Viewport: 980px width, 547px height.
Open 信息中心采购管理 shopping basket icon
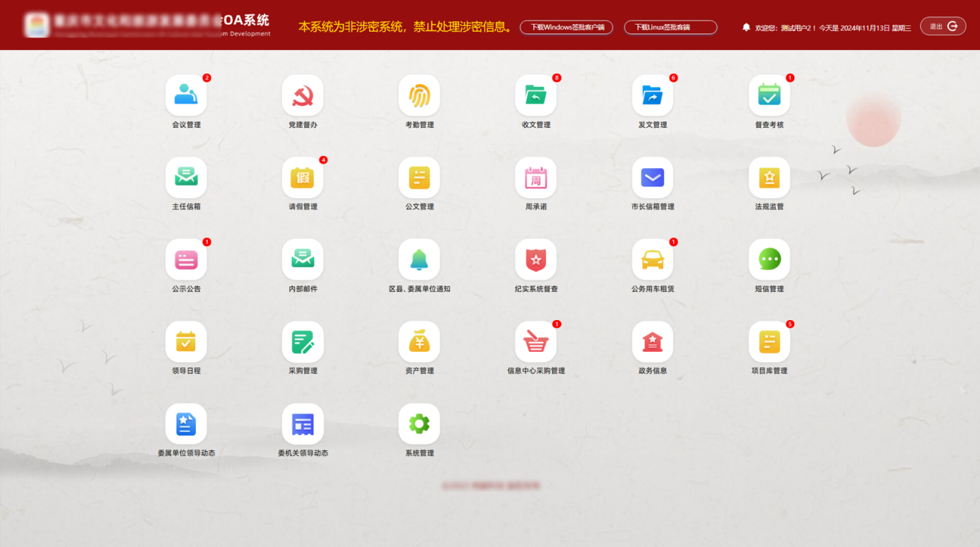click(x=536, y=342)
